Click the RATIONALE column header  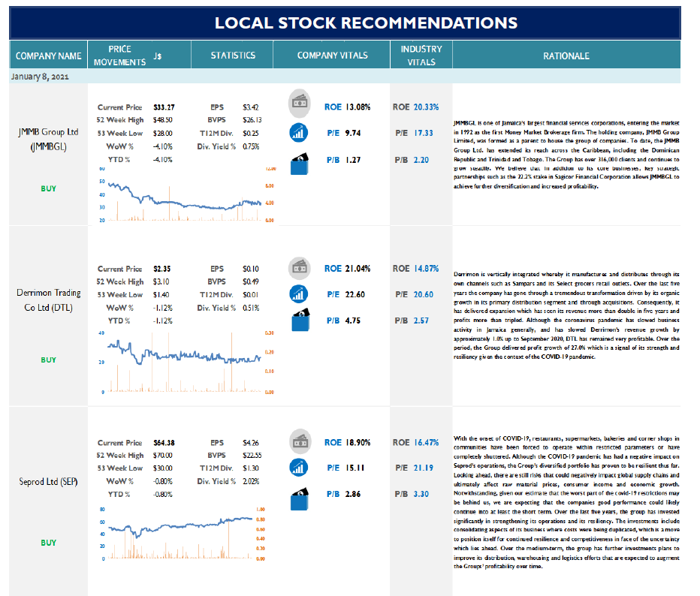566,56
